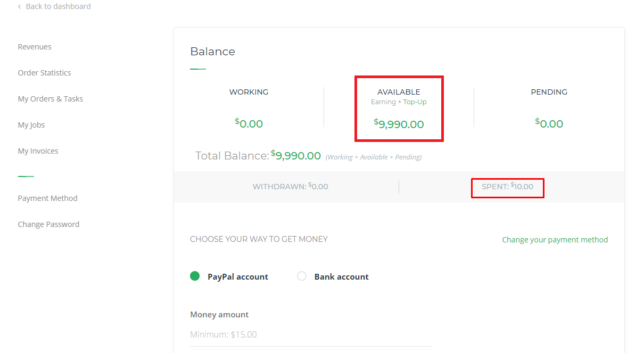Select the PayPal account radio button
Viewport: 644px width, 353px height.
pyautogui.click(x=195, y=276)
